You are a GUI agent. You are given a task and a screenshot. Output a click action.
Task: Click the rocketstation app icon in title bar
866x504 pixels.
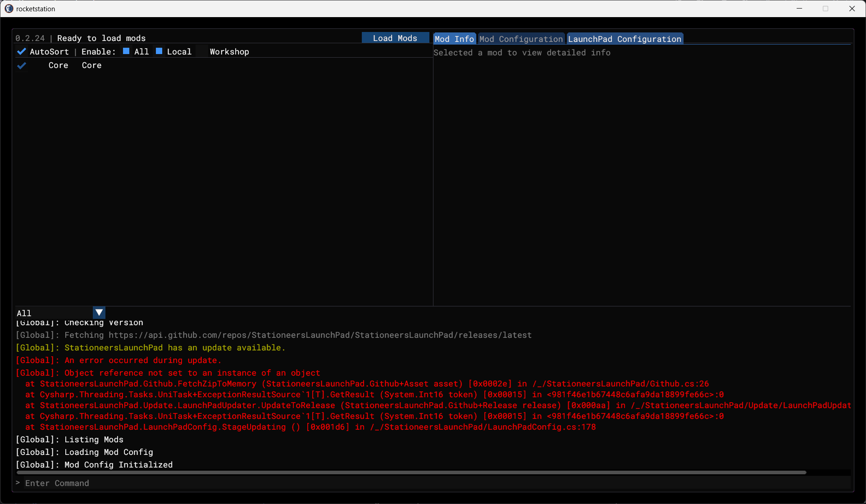click(x=9, y=9)
